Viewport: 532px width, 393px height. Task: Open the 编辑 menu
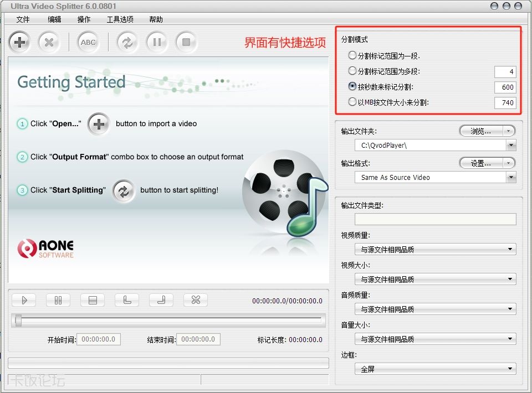click(x=54, y=19)
